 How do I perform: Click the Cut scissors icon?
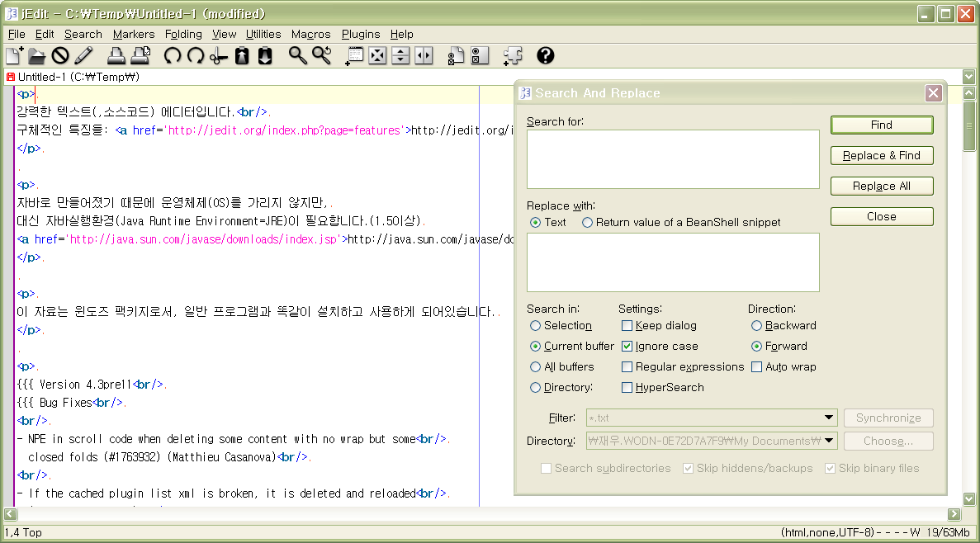[218, 55]
